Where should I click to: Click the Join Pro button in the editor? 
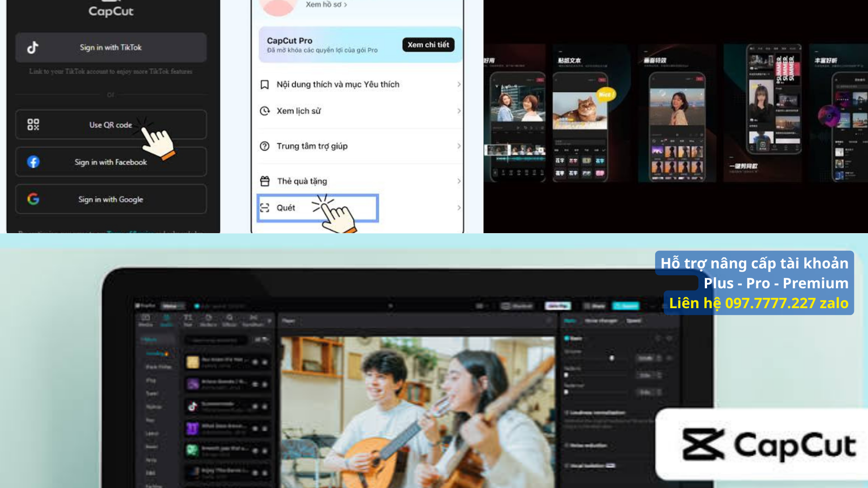point(558,306)
